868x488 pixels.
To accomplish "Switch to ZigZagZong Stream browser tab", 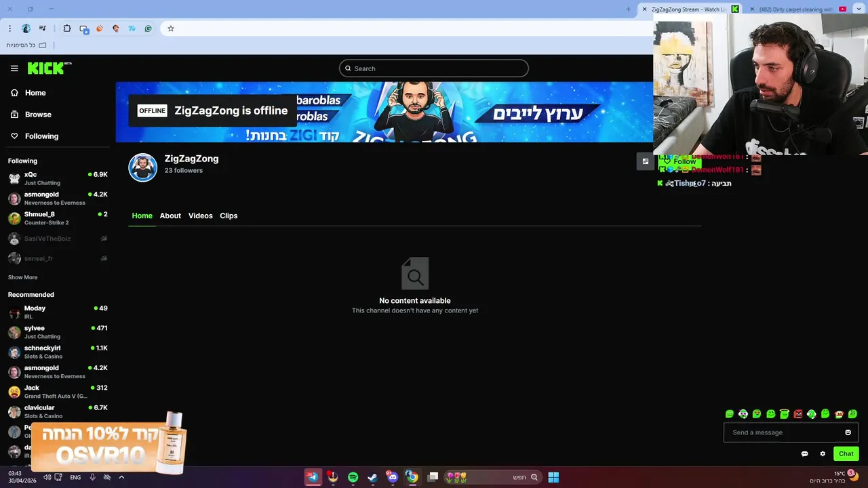I will [x=691, y=9].
